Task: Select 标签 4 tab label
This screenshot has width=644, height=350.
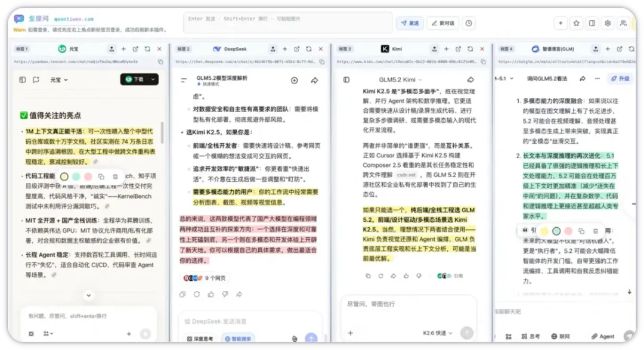Action: (506, 49)
